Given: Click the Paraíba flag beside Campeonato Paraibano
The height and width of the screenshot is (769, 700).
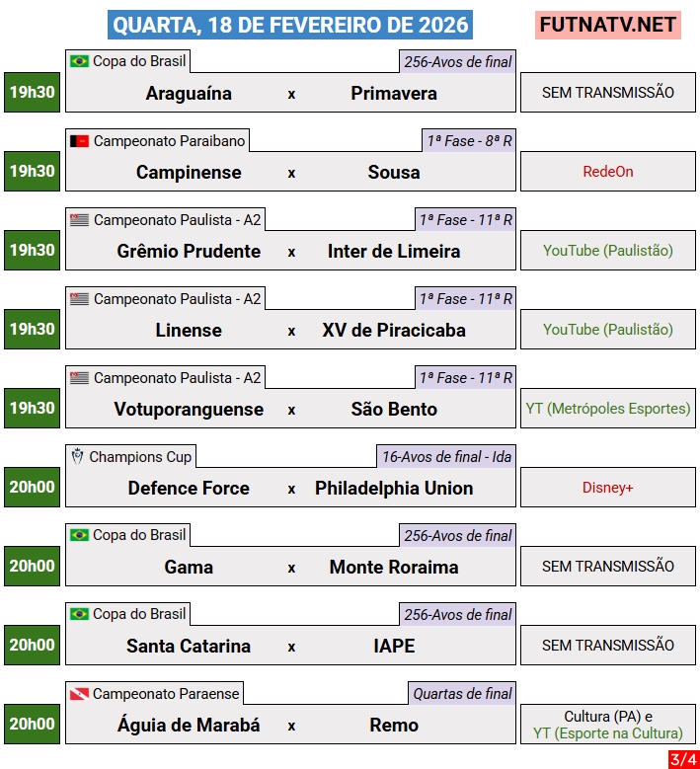Looking at the screenshot, I should pyautogui.click(x=79, y=141).
